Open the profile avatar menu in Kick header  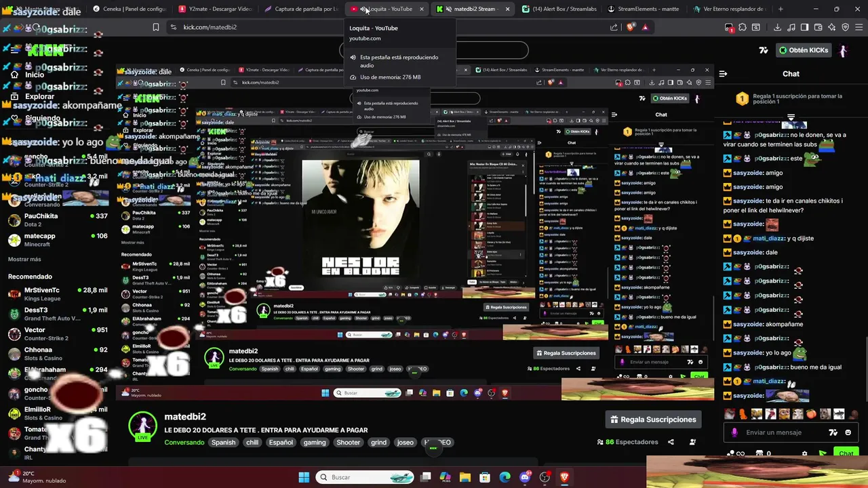click(x=844, y=50)
